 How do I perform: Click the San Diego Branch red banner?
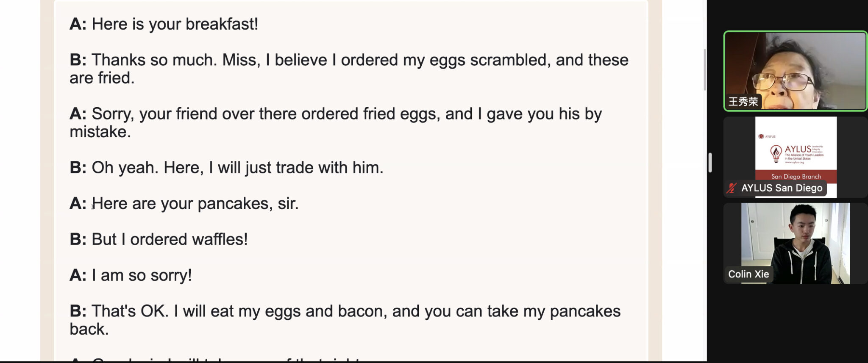pyautogui.click(x=796, y=176)
